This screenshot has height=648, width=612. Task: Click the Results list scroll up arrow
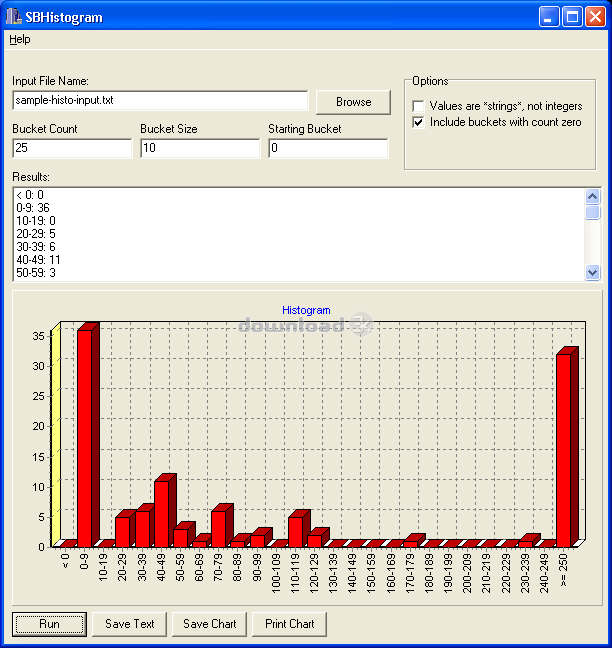[x=592, y=196]
